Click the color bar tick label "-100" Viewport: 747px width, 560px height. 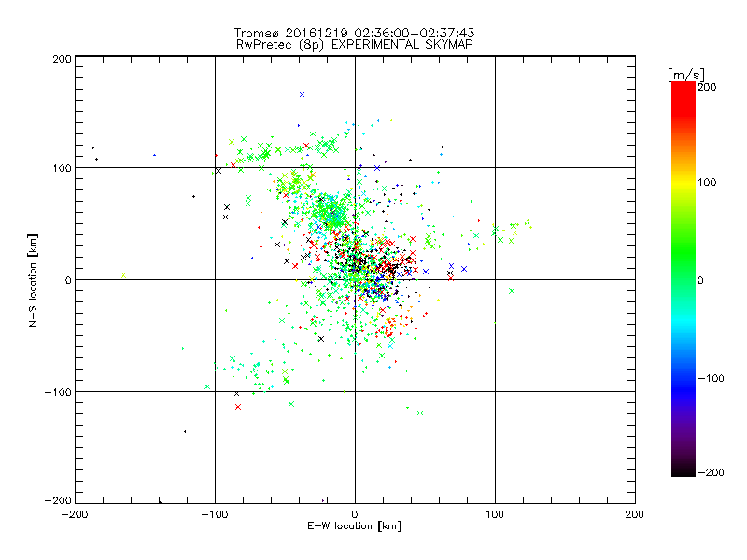(711, 378)
